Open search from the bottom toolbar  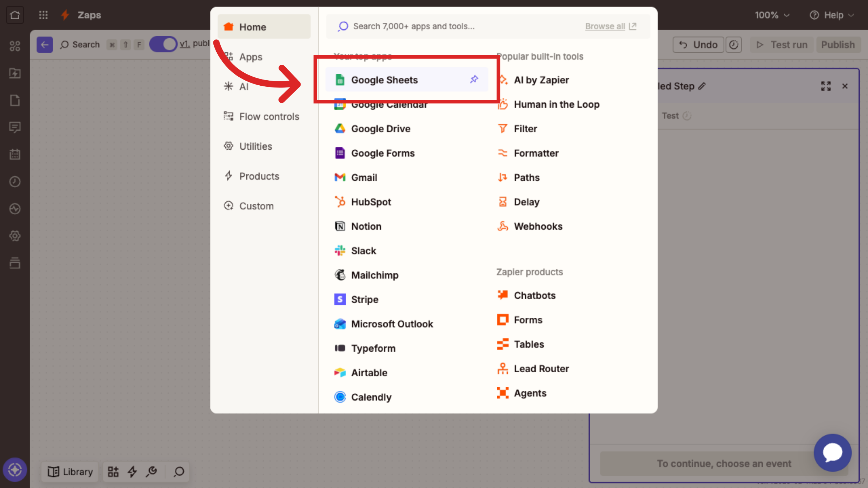point(178,471)
